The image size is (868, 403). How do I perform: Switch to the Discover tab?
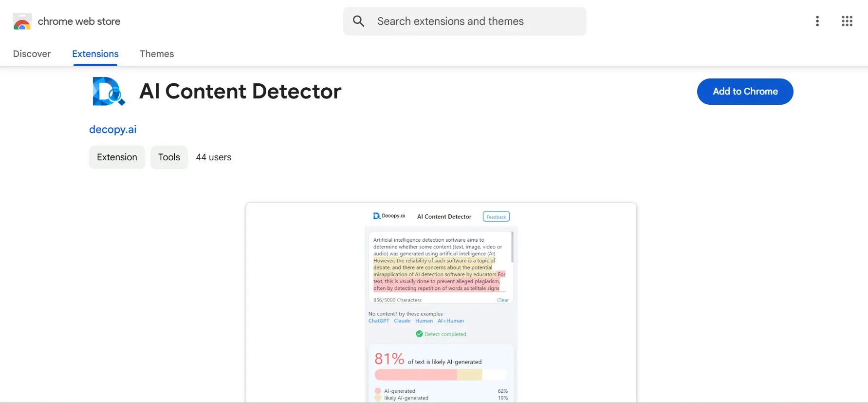tap(32, 54)
